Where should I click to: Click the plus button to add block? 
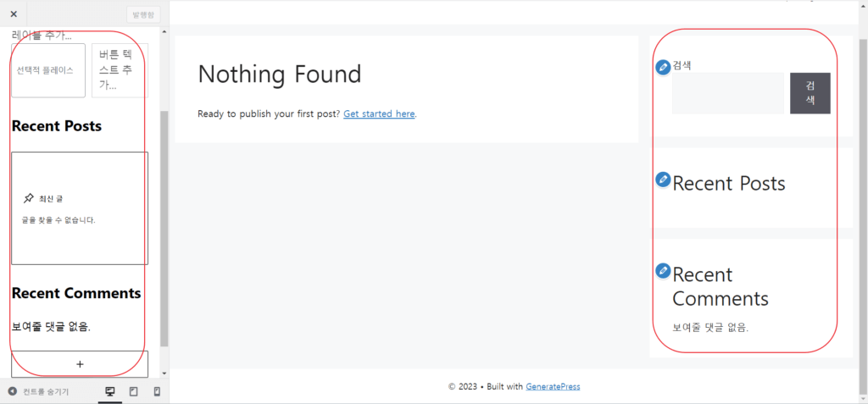click(80, 364)
